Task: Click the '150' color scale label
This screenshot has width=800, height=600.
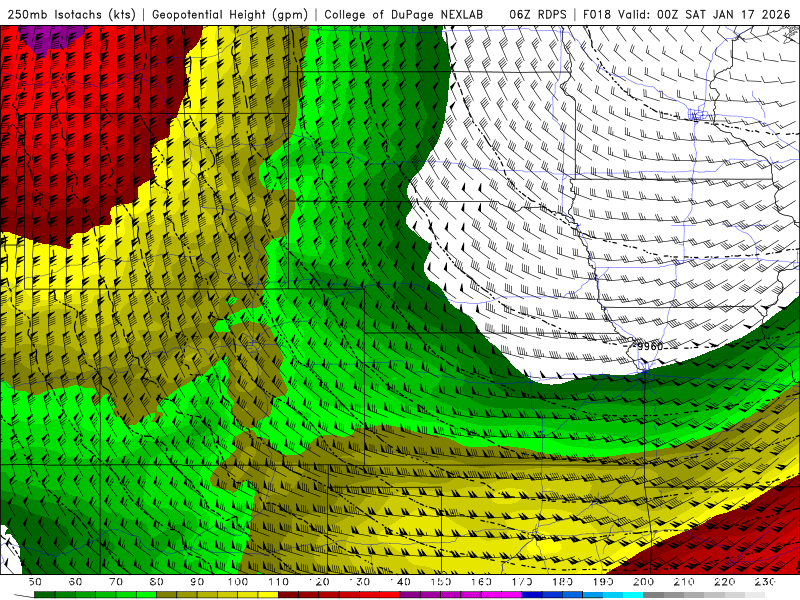Action: point(441,582)
